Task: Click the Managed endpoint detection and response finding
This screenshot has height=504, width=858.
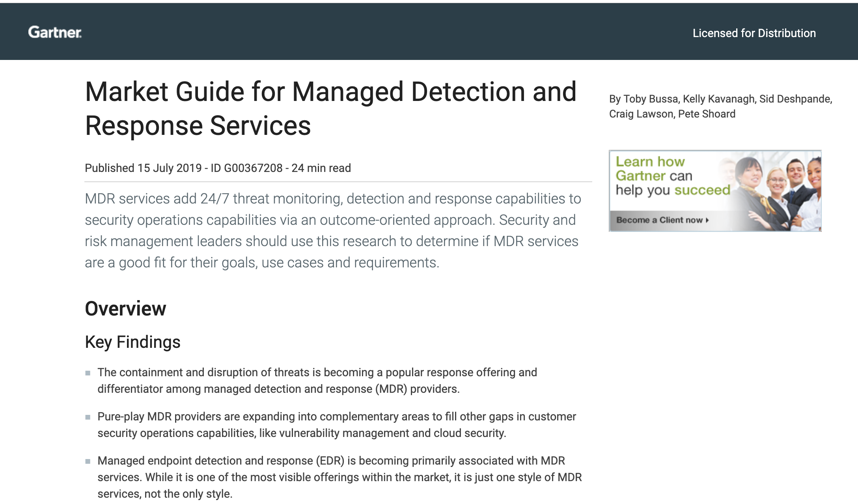Action: click(339, 477)
